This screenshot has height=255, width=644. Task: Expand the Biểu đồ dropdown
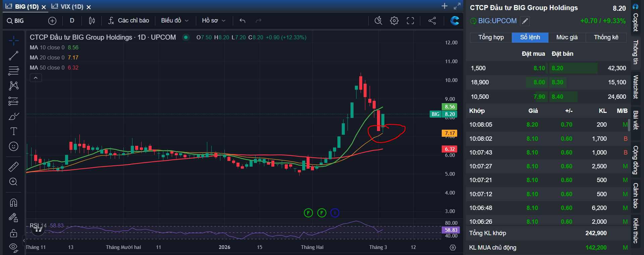pyautogui.click(x=175, y=21)
